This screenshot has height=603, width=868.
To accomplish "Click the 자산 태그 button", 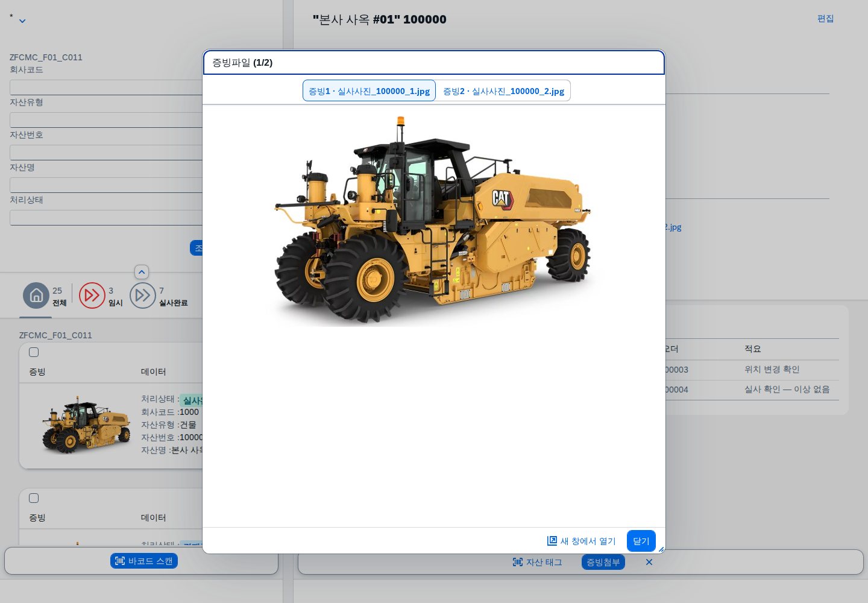I will click(x=537, y=562).
